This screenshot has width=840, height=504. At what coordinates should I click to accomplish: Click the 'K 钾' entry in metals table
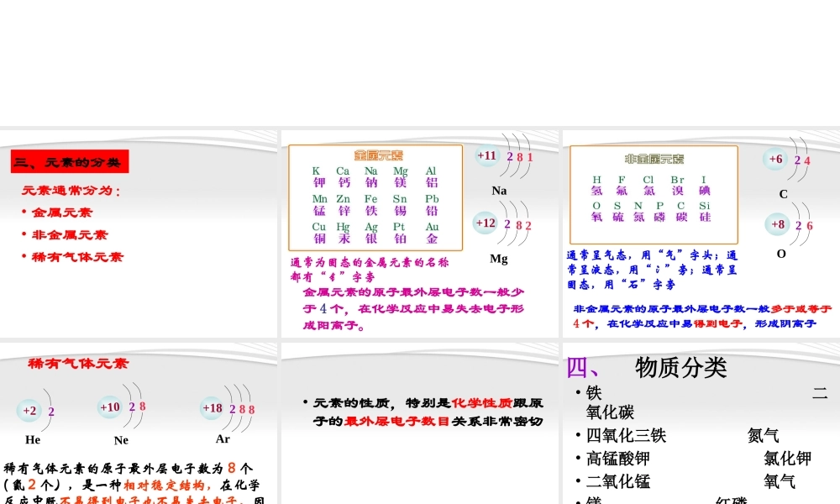click(x=318, y=176)
